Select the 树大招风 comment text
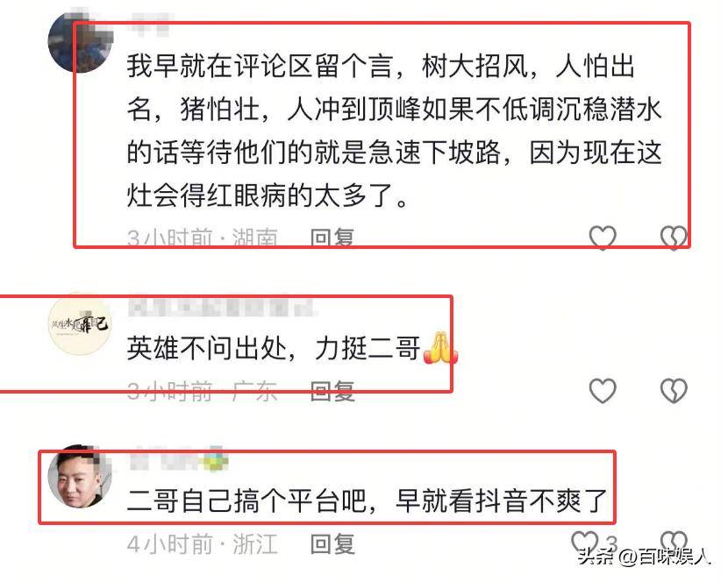728x582 pixels. tap(394, 131)
